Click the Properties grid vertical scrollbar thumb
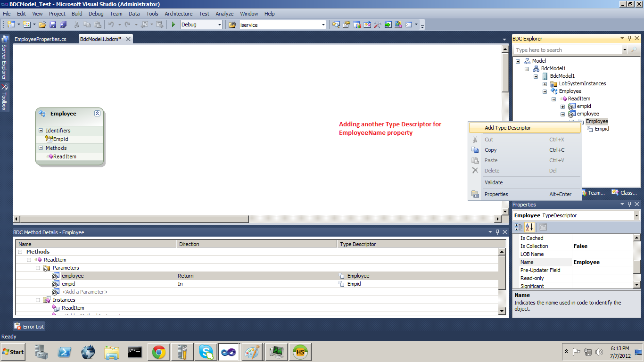 (x=637, y=266)
